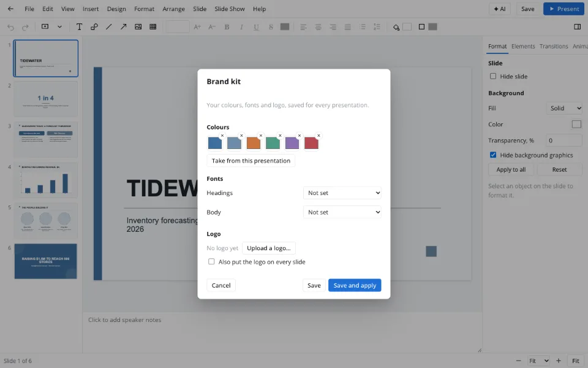Select the purple brand colour swatch

pyautogui.click(x=292, y=143)
